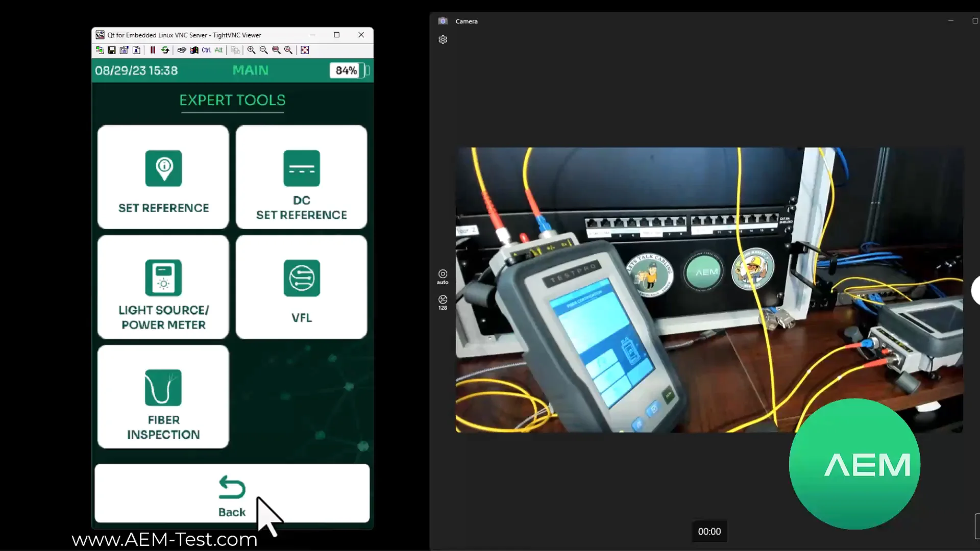Click New connection icon in TightVNC toolbar
This screenshot has height=551, width=980.
tap(100, 50)
